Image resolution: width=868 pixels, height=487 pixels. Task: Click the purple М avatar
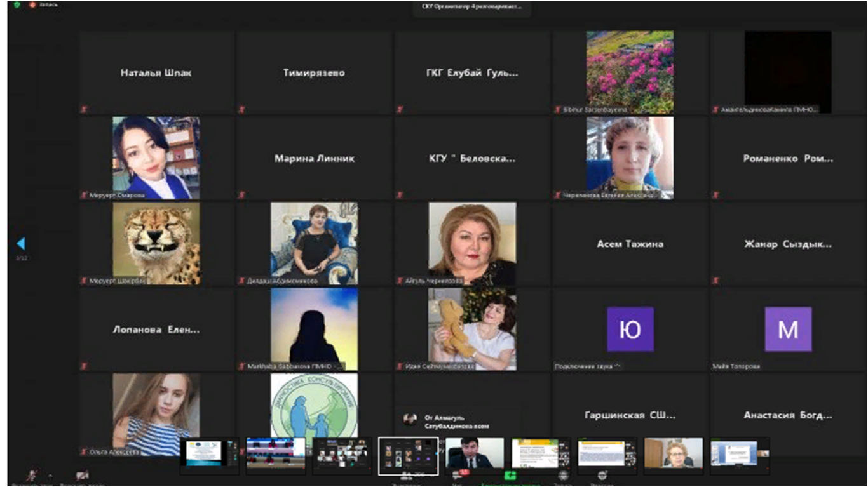pos(788,329)
